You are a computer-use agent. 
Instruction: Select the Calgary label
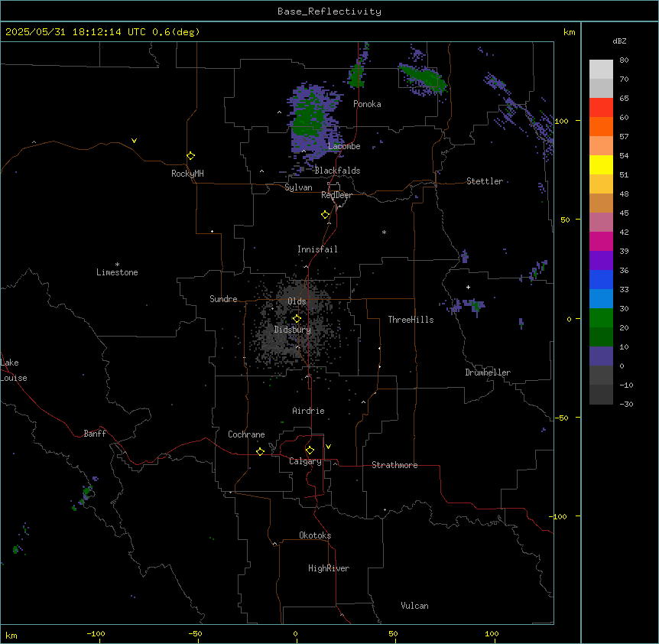[305, 461]
